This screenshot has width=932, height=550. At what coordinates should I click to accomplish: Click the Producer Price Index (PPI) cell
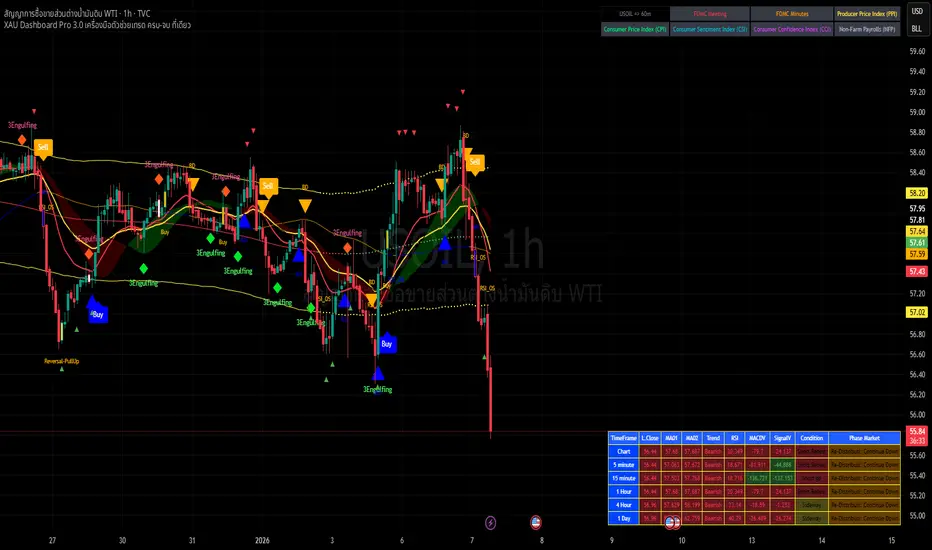coord(867,14)
